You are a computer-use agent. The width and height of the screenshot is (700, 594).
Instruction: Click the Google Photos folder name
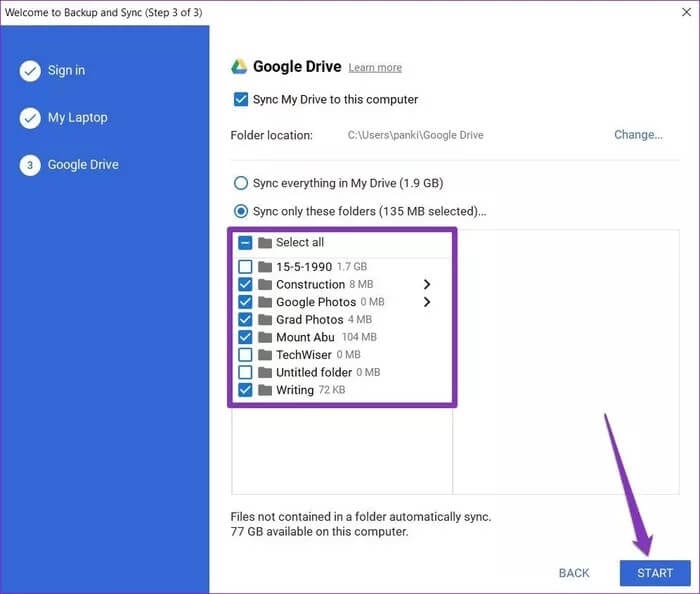[x=316, y=302]
